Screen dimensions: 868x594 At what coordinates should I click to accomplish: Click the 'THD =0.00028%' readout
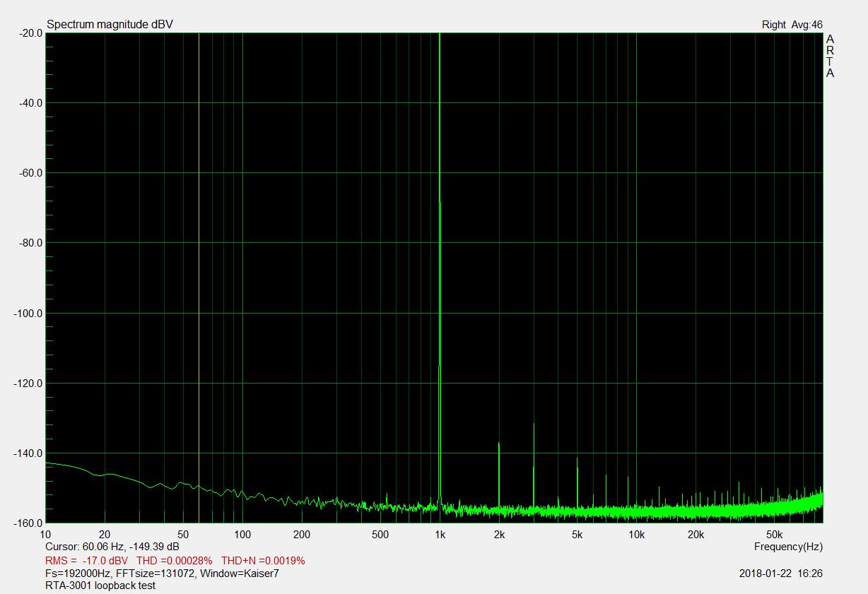coord(175,561)
